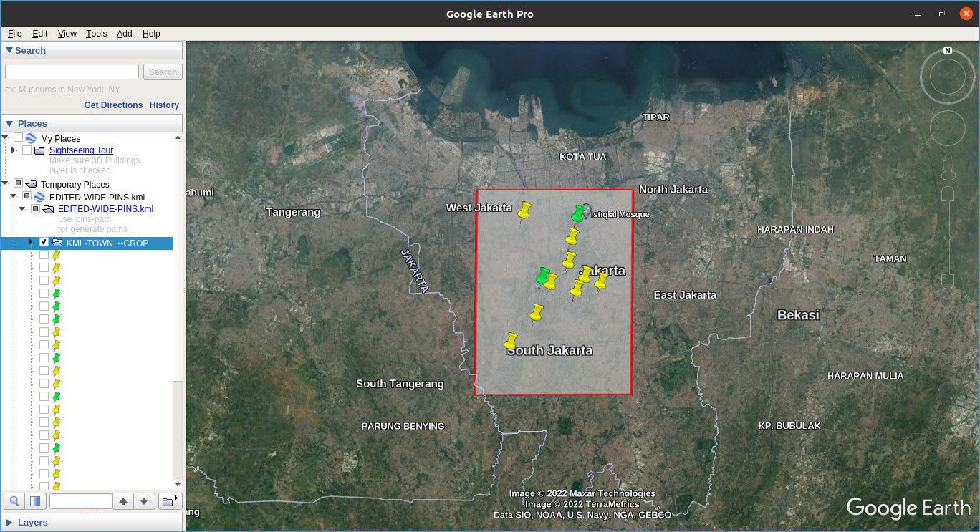The image size is (980, 532).
Task: Open the Help menu
Action: tap(151, 34)
